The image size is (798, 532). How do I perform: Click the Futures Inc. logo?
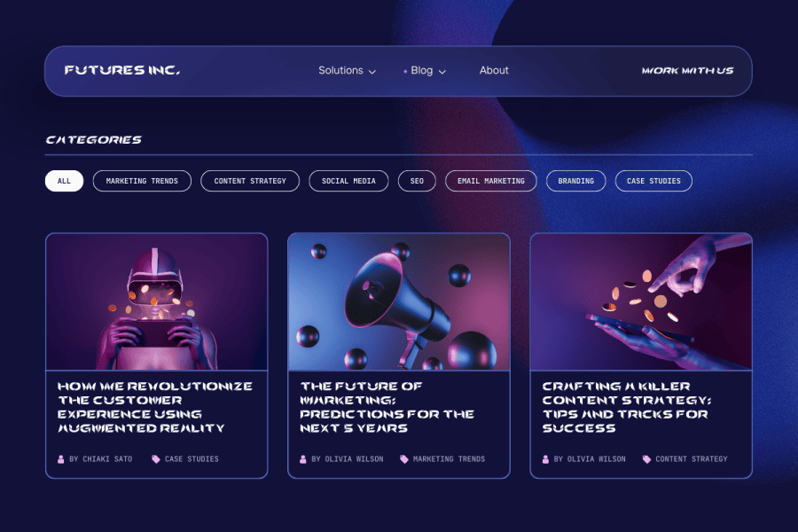point(122,70)
